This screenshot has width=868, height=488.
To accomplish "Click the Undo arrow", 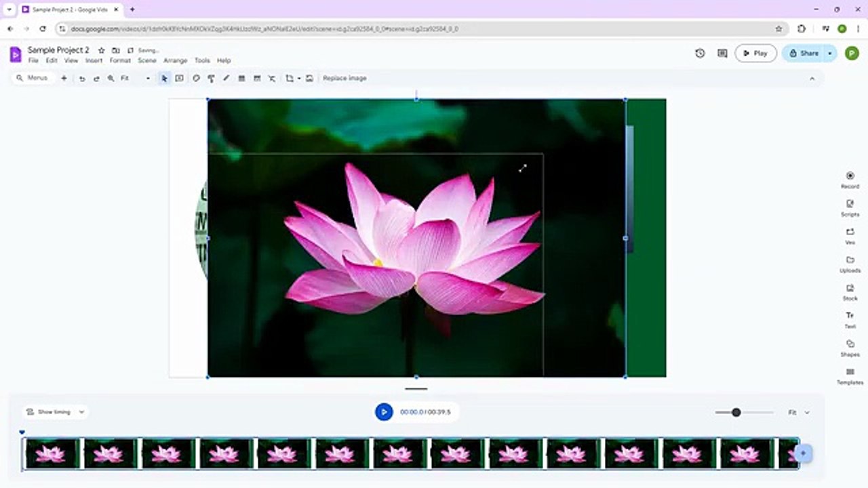I will click(82, 79).
